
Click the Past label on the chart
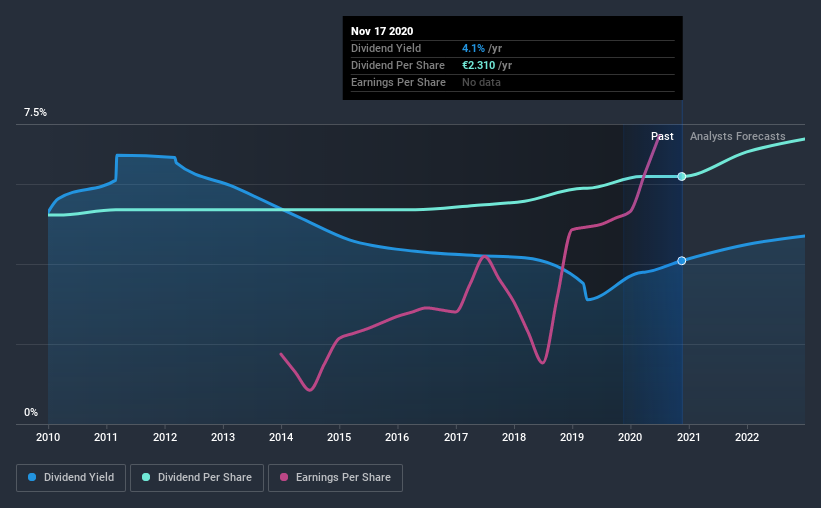pos(662,136)
